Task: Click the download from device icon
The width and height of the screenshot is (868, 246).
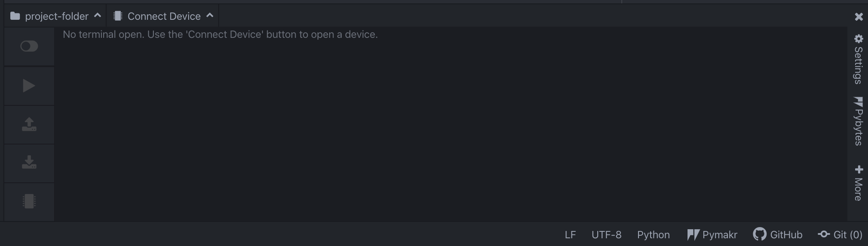Action: [x=29, y=162]
